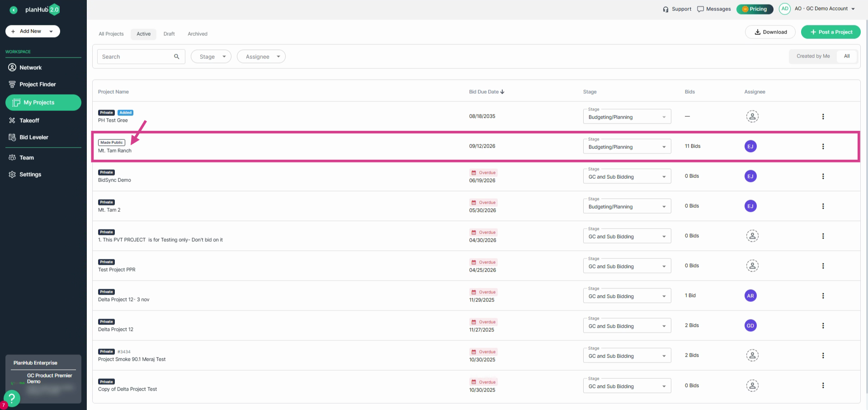868x410 pixels.
Task: Click the GD assignee avatar for Delta Project 12
Action: point(750,325)
